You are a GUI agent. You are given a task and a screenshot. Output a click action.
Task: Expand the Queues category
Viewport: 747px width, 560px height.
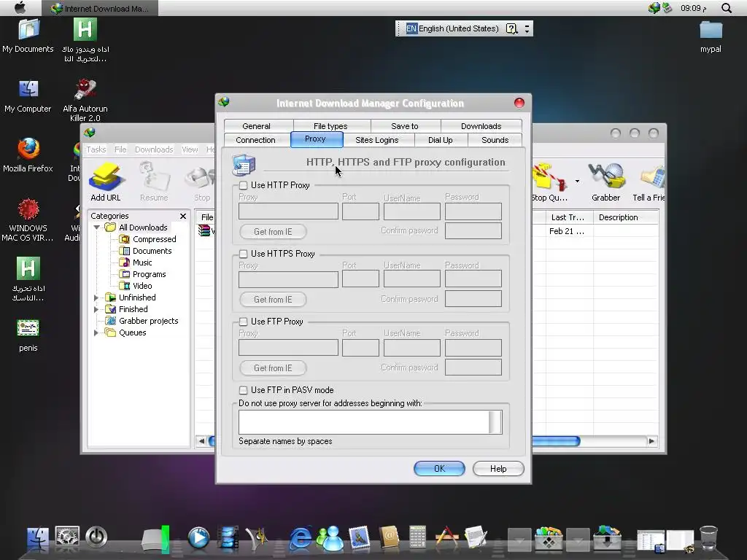[96, 332]
